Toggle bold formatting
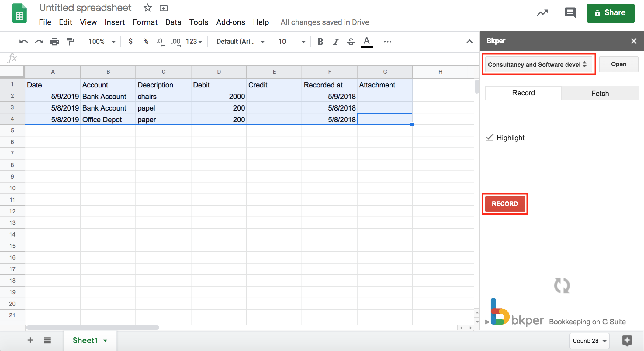Viewport: 644px width, 351px height. [x=320, y=42]
